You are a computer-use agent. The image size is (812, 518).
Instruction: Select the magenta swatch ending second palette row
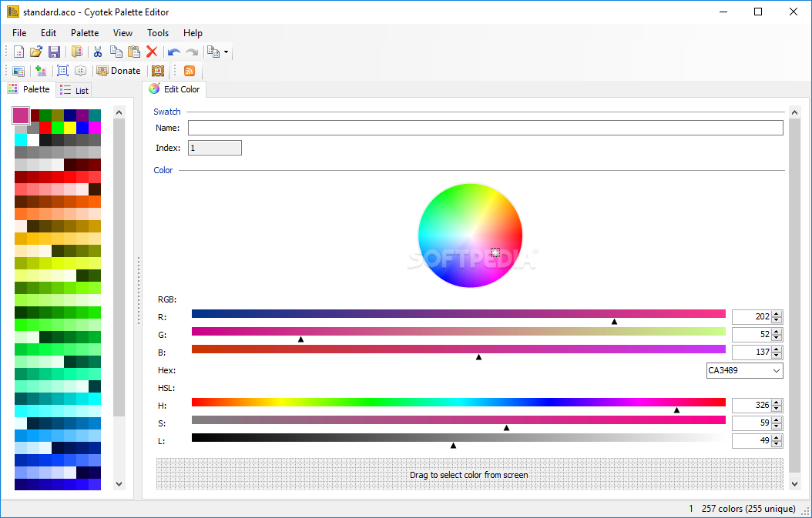point(95,128)
